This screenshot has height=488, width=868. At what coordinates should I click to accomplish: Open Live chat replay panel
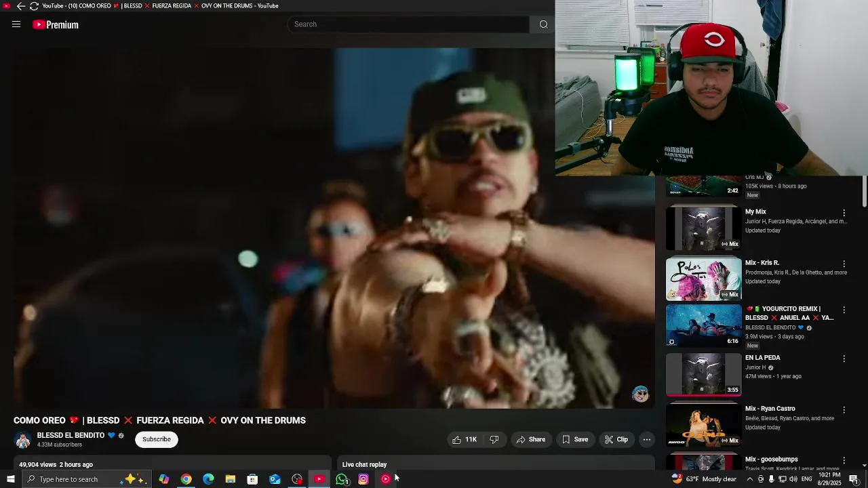(x=364, y=464)
